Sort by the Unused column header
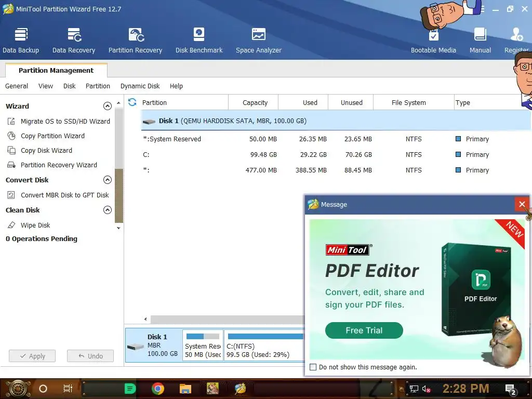The image size is (532, 399). tap(351, 102)
